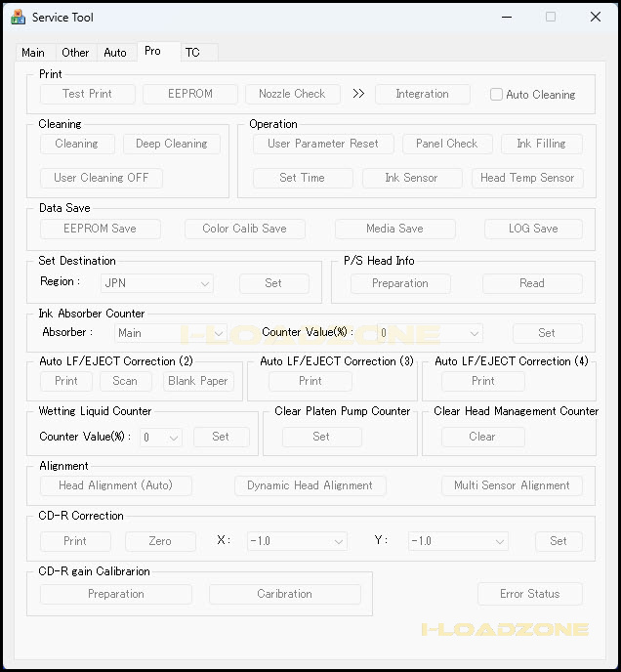Open the Auto tab

click(115, 53)
